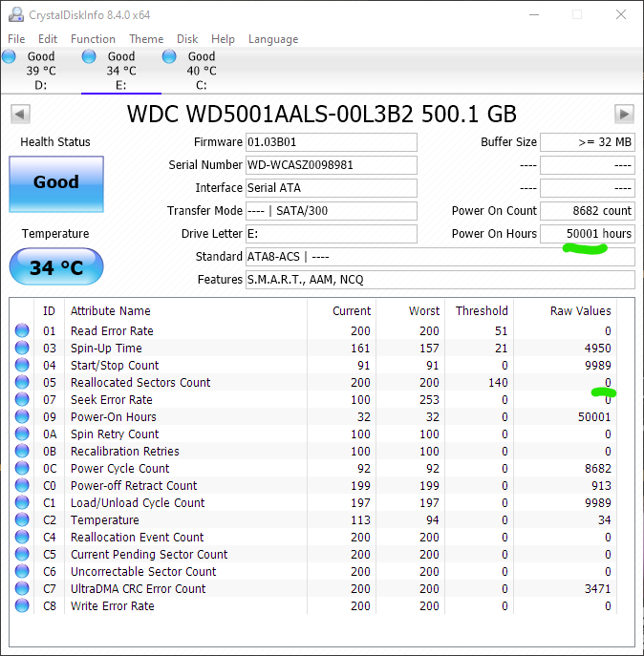
Task: Click status orb for Power Cycle Count
Action: pos(22,468)
